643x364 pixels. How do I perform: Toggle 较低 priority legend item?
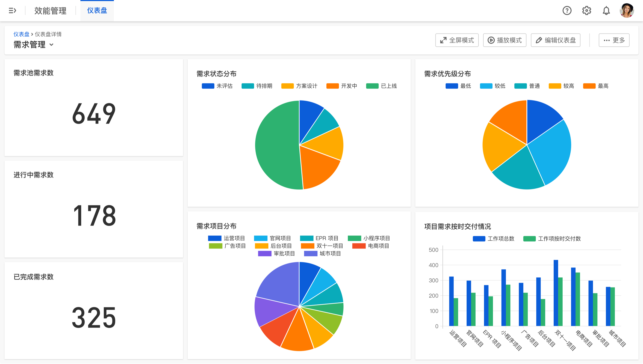click(x=493, y=86)
